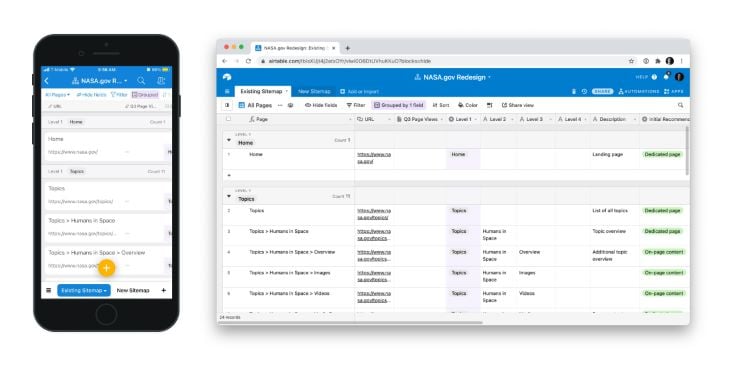The width and height of the screenshot is (730, 374).
Task: Click the Help question mark icon
Action: (x=654, y=77)
